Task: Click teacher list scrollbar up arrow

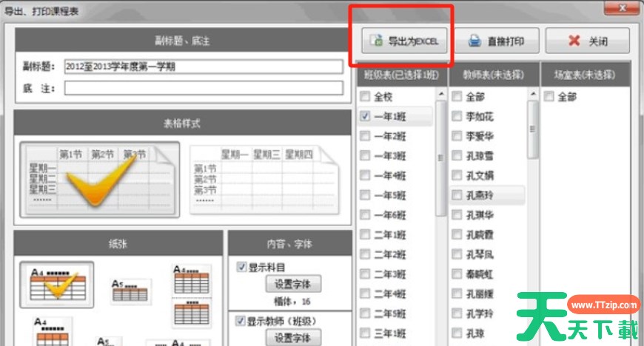Action: [533, 94]
